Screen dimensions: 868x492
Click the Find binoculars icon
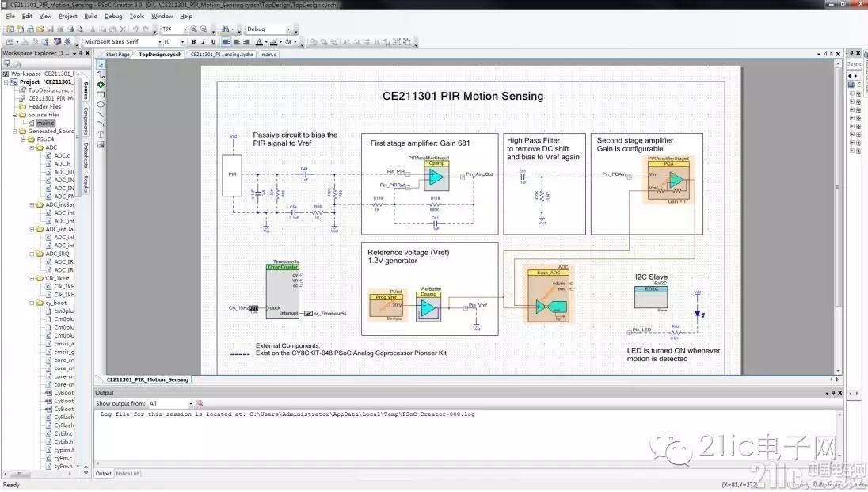(x=225, y=29)
